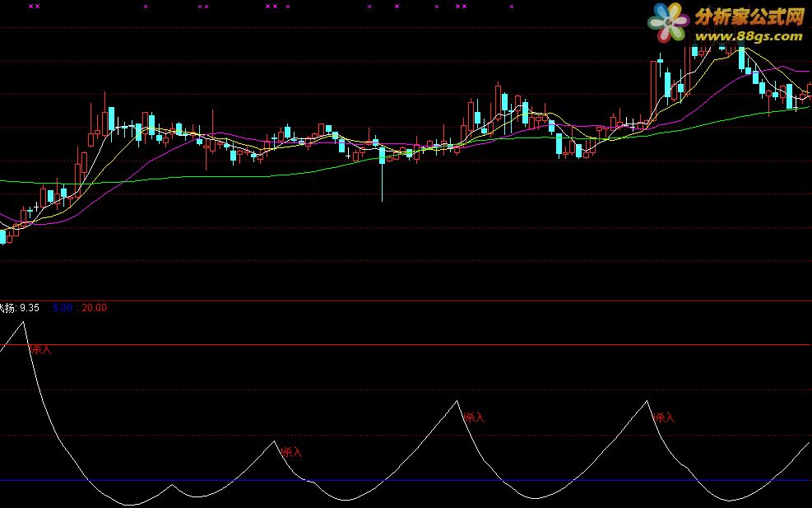Select the blue horizontal 5.00 threshold line
Viewport: 812px width, 508px height.
[406, 480]
